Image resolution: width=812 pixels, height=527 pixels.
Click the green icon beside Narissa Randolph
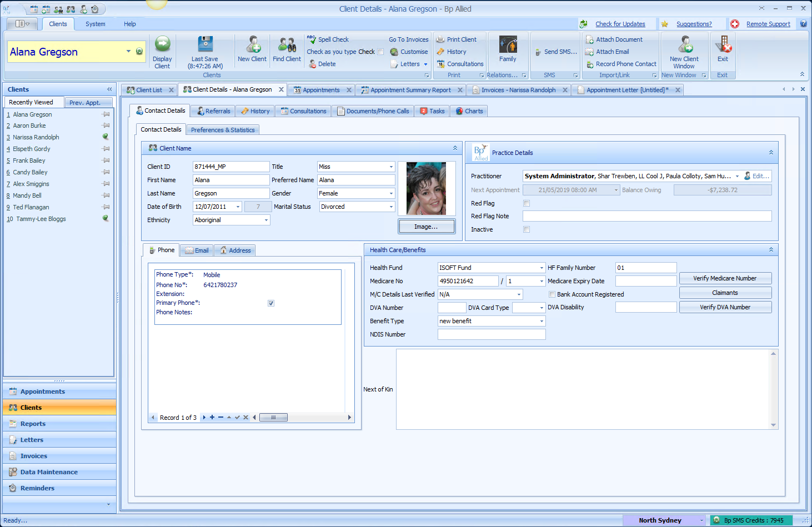[x=106, y=137]
